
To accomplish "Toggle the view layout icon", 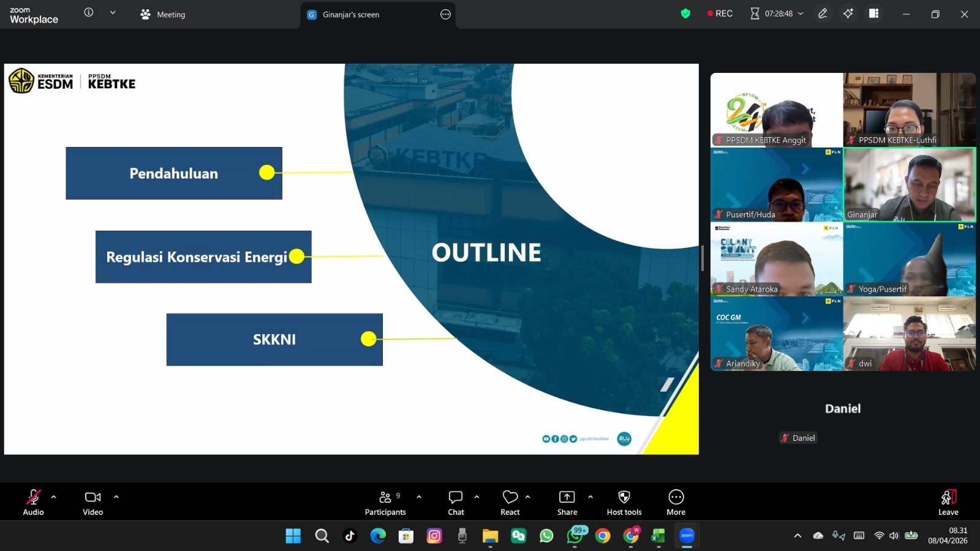I will [874, 13].
